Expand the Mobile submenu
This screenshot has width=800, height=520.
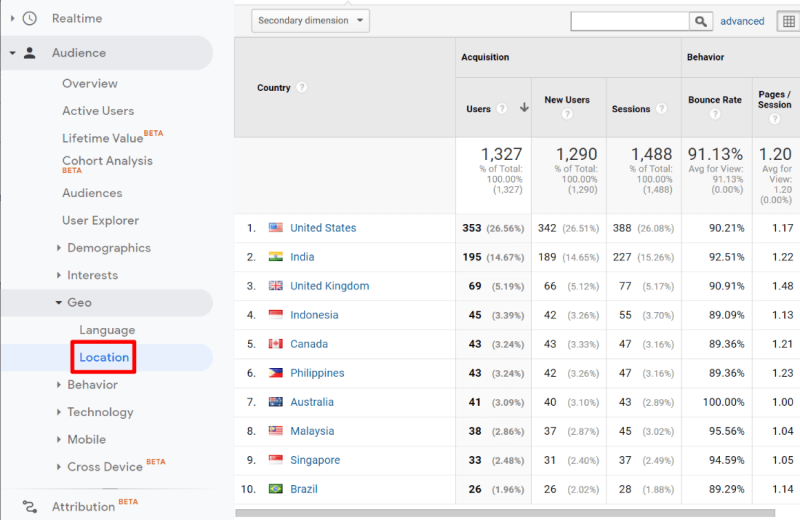click(x=59, y=439)
